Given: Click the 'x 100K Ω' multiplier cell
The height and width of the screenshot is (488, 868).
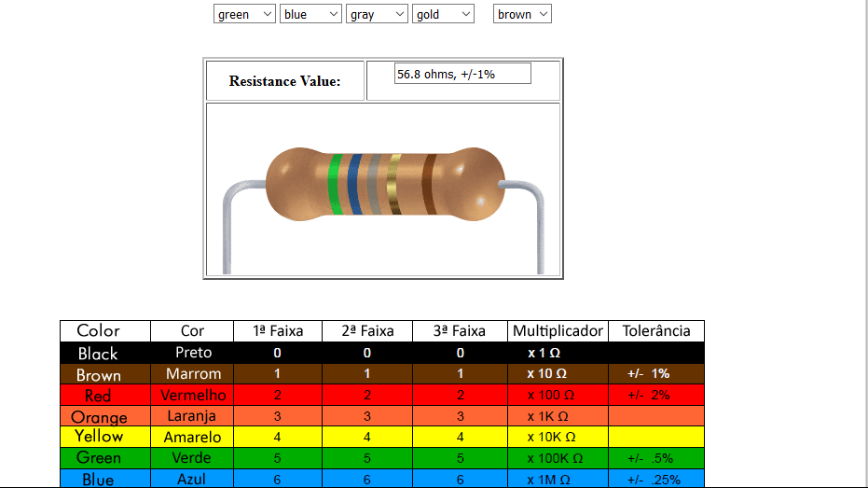Looking at the screenshot, I should click(558, 458).
